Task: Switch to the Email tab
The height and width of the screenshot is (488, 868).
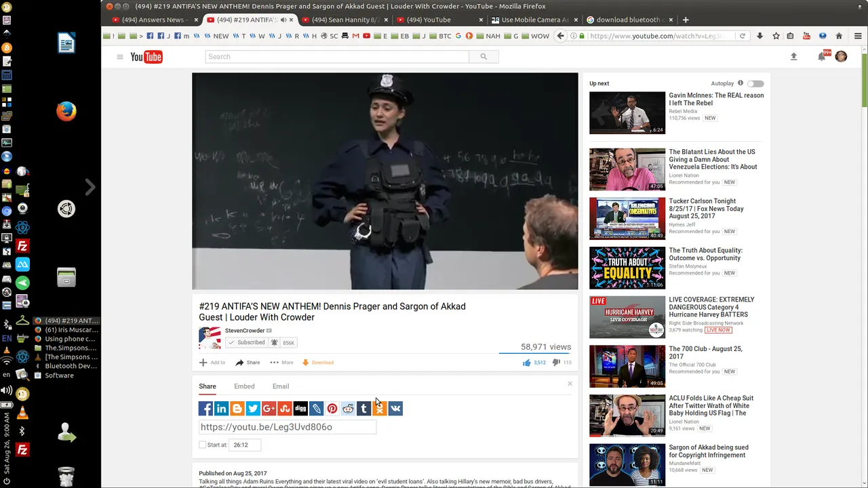Action: [x=281, y=386]
